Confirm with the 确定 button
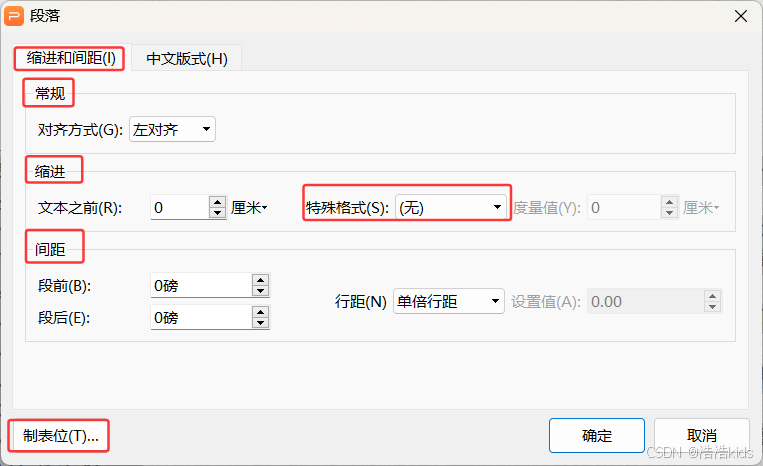This screenshot has width=763, height=466. tap(597, 435)
